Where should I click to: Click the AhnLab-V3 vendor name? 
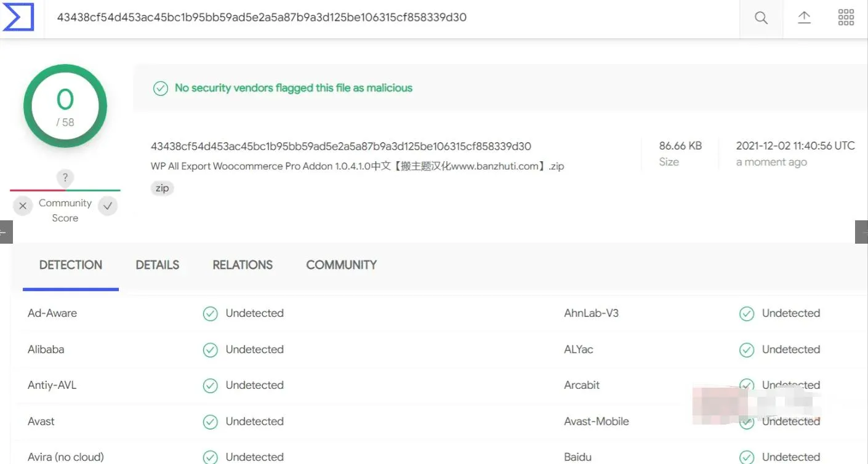click(592, 313)
